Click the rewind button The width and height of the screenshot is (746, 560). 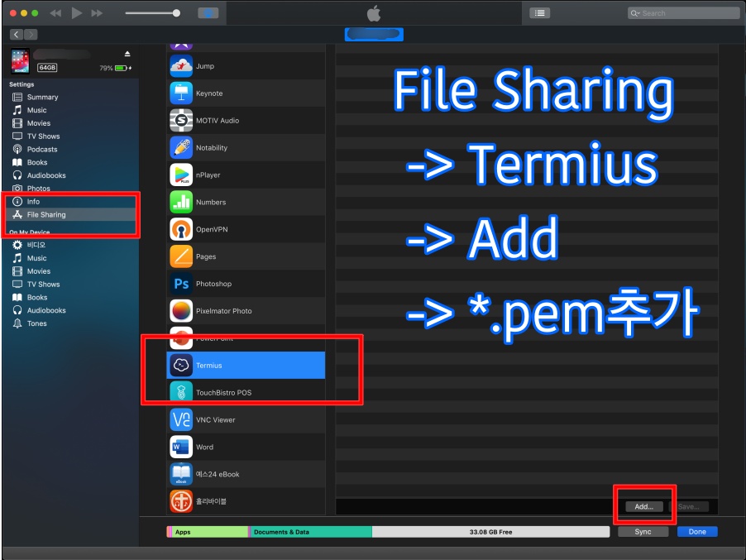pyautogui.click(x=55, y=13)
